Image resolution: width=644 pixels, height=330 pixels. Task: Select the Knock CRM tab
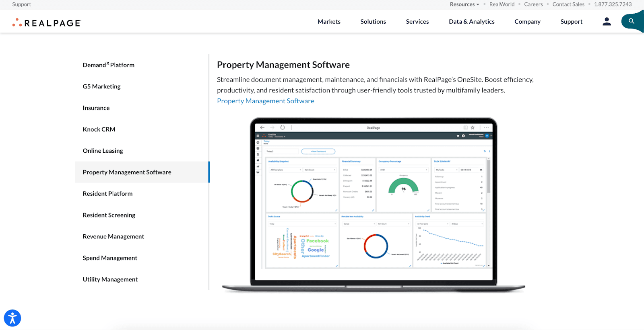[142, 129]
